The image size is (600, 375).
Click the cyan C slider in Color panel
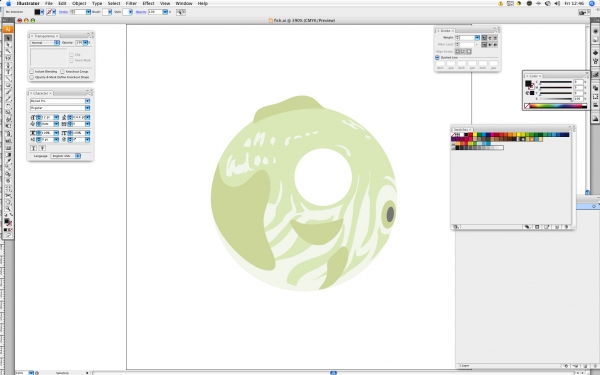tap(556, 82)
